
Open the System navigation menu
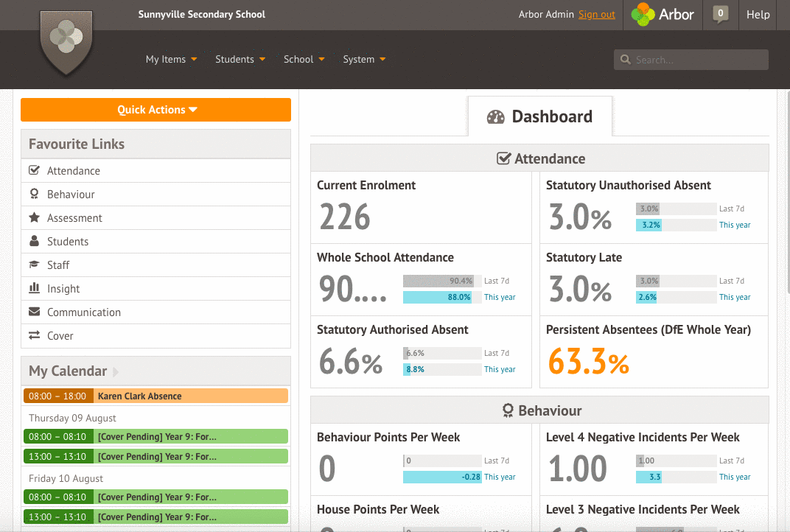[x=364, y=60]
